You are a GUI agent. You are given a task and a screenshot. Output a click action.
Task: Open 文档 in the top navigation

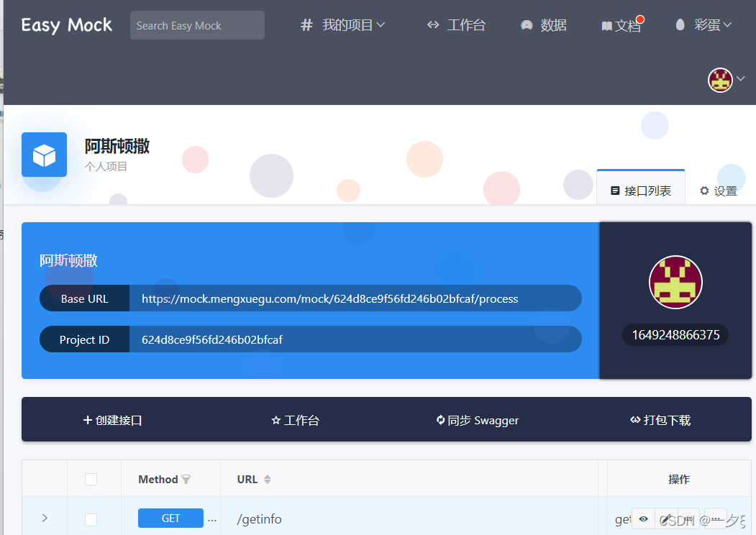pos(621,26)
